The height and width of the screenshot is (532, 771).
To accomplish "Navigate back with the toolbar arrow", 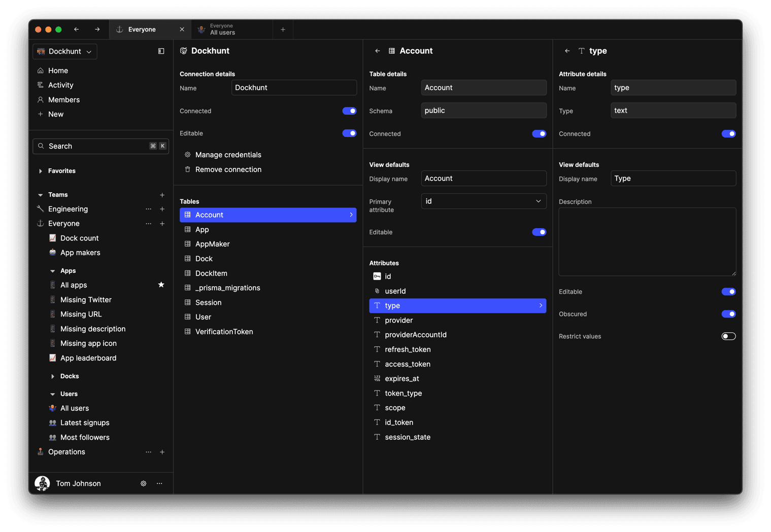I will tap(77, 29).
